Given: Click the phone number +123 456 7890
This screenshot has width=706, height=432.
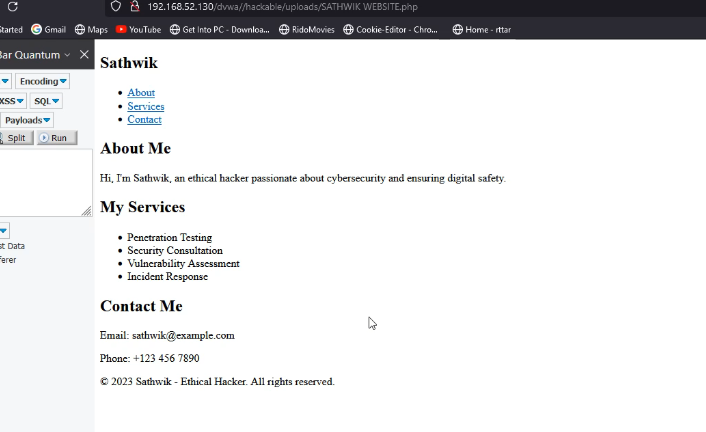Looking at the screenshot, I should point(166,358).
